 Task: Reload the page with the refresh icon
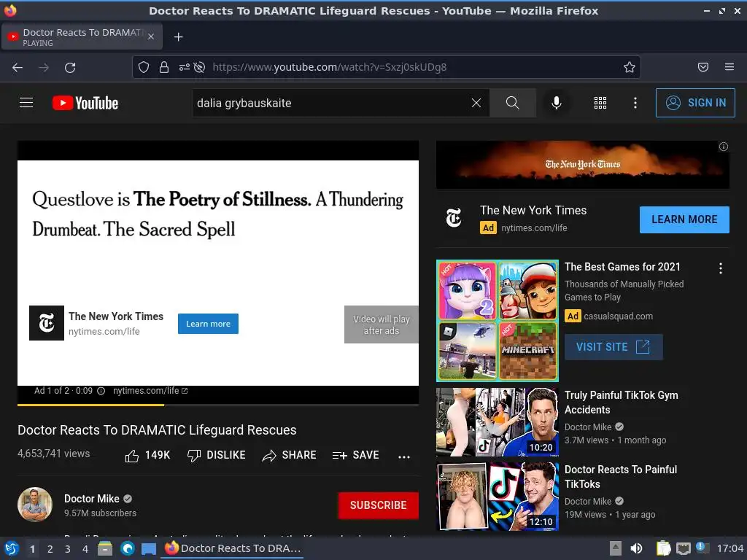(x=70, y=68)
